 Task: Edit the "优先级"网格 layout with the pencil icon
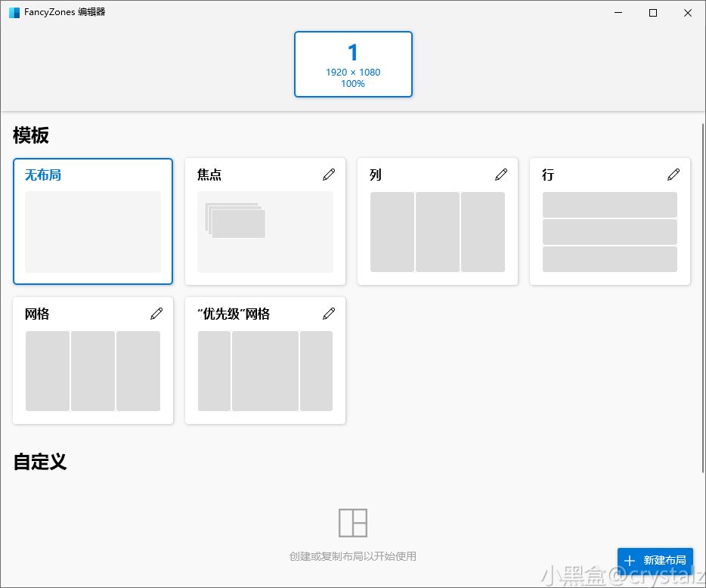click(x=329, y=314)
